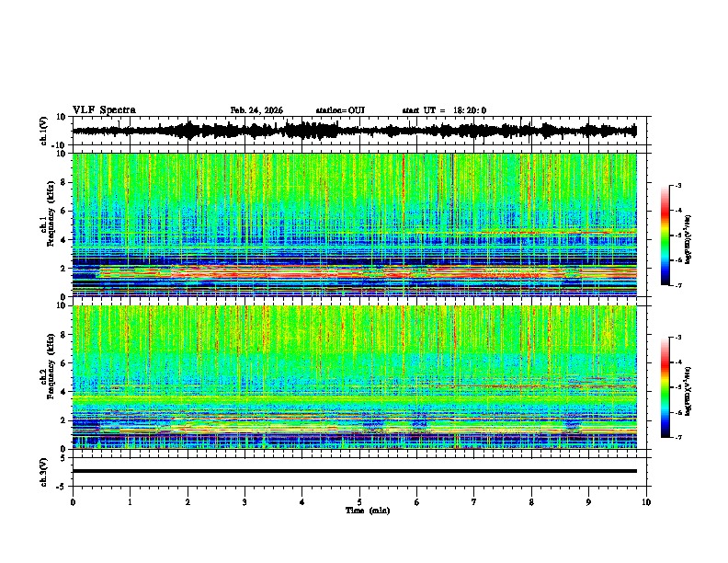Click the "2" tick on time axis
Screen dimensions: 728x563
pos(188,502)
